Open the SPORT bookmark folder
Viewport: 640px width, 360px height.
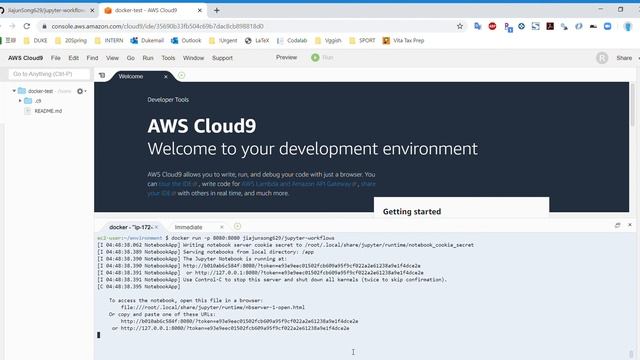pyautogui.click(x=362, y=40)
